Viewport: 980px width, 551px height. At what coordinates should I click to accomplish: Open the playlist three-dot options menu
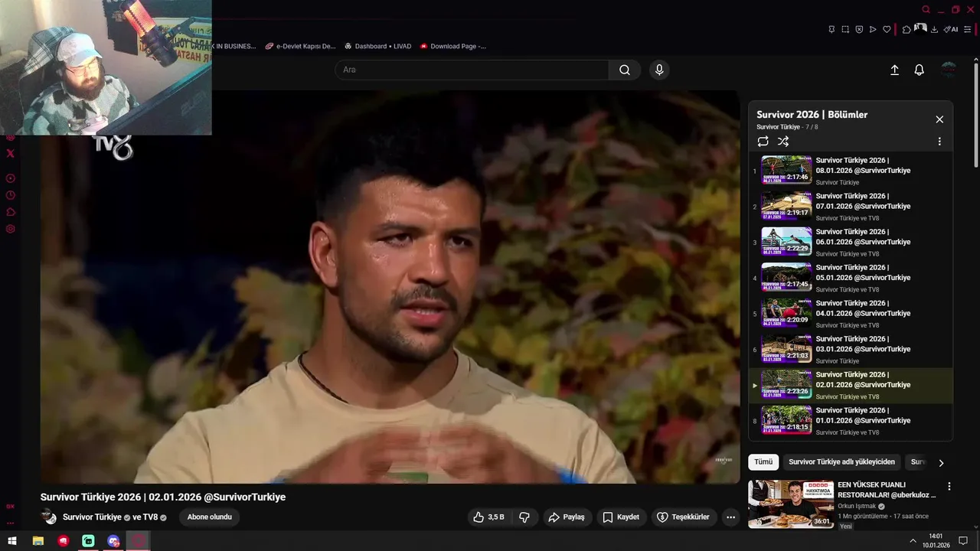939,142
